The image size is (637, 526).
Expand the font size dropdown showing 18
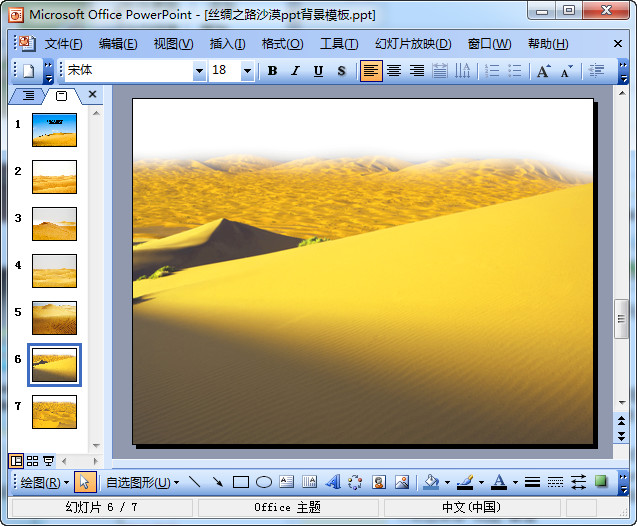pos(248,71)
